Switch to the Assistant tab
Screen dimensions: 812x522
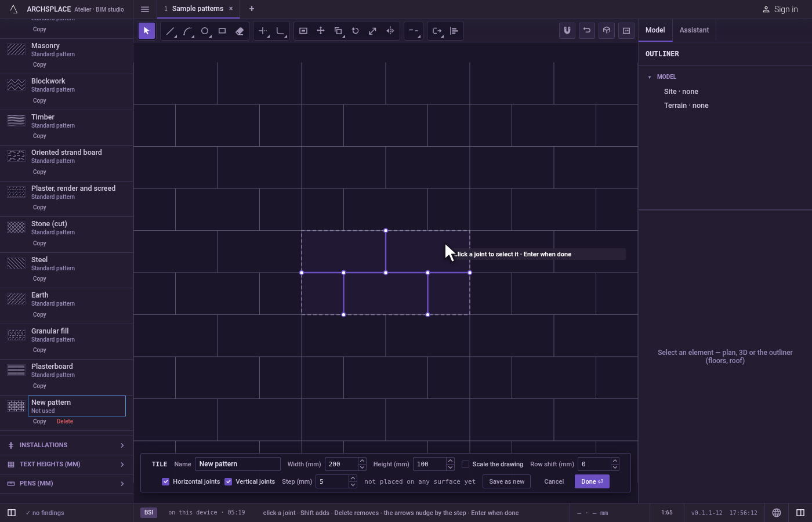tap(694, 30)
